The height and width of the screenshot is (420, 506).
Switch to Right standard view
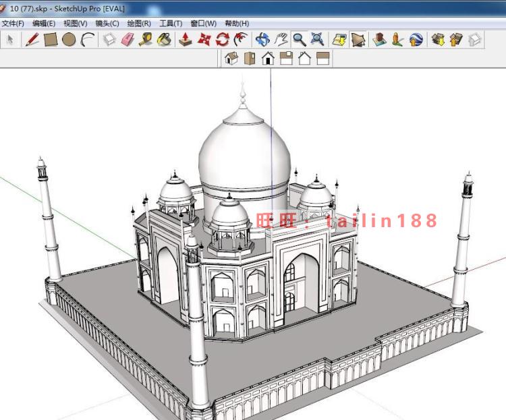point(286,59)
